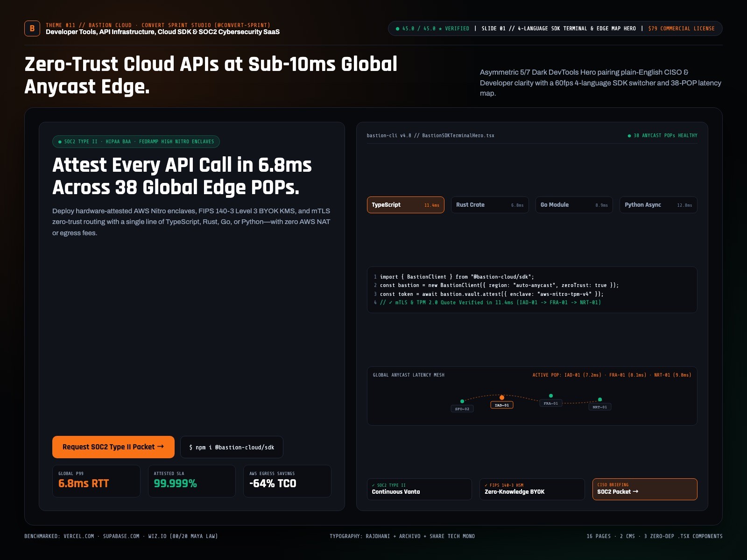Click the const token vault.attest code line
The height and width of the screenshot is (560, 747).
[492, 294]
